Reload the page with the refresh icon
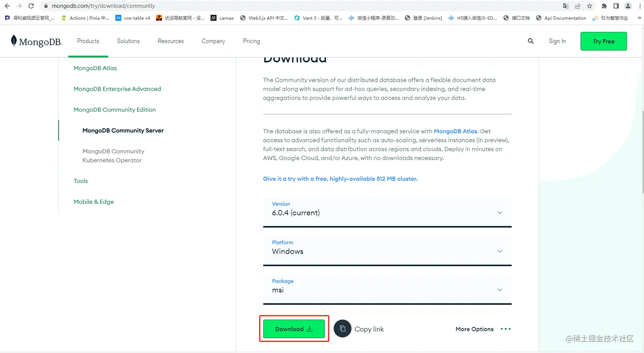The height and width of the screenshot is (353, 644). pos(31,6)
